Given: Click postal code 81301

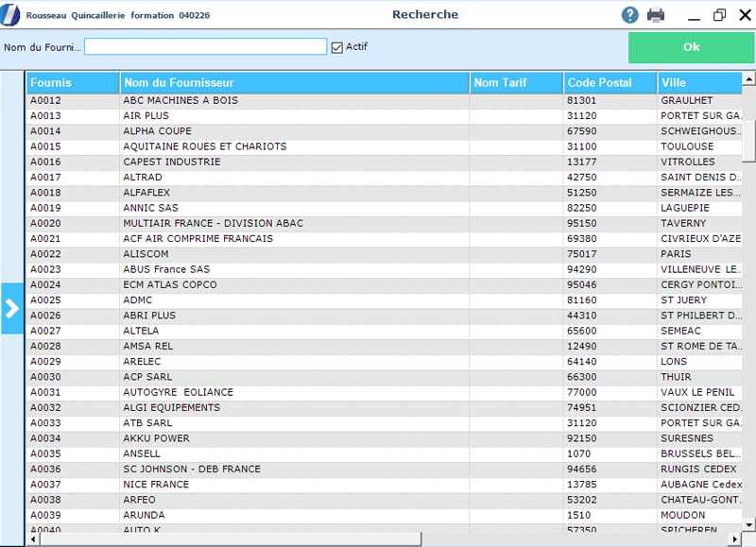Looking at the screenshot, I should (x=581, y=100).
